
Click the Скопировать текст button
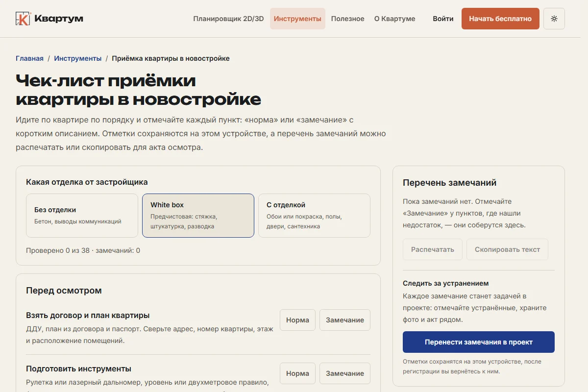pyautogui.click(x=507, y=249)
